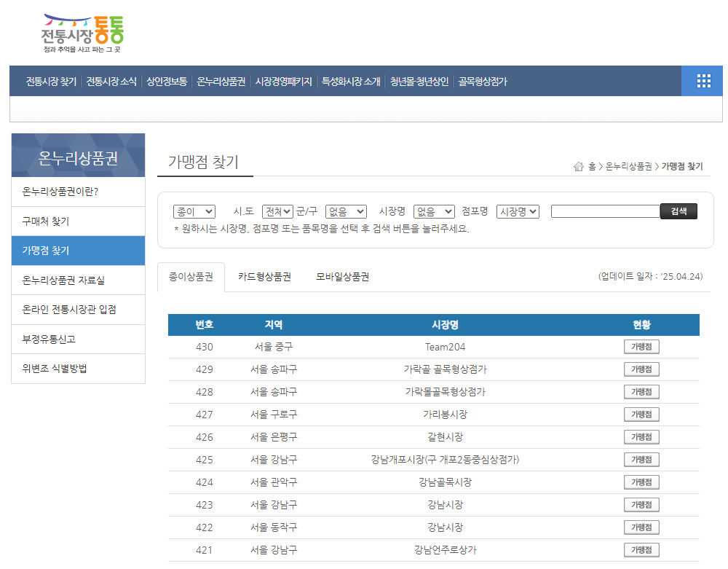Switch to the 카드형상품권 tab
728x569 pixels.
(264, 275)
